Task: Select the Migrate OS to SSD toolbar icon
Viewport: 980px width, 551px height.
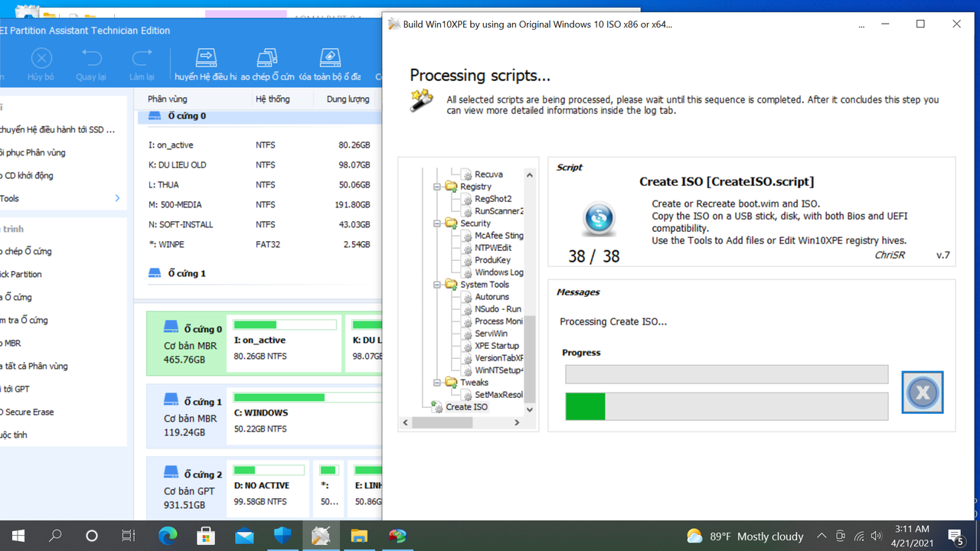Action: click(x=205, y=57)
